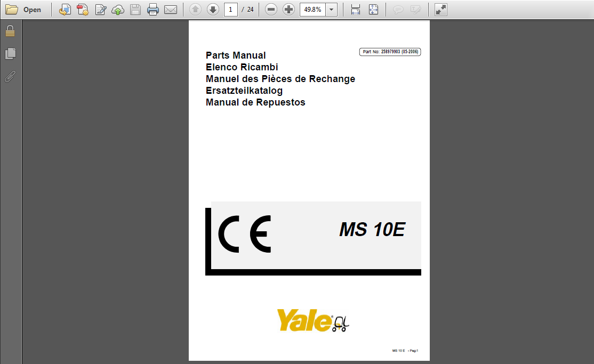This screenshot has height=364, width=594.
Task: Zoom out with the minus button
Action: coord(271,10)
